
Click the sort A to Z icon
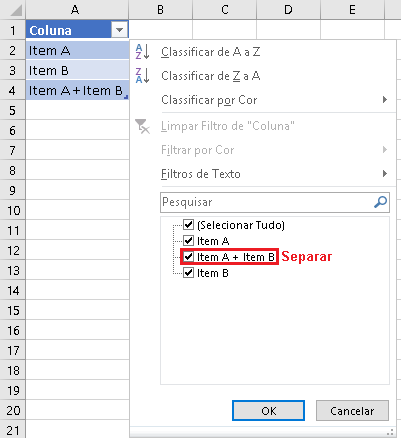click(x=142, y=52)
